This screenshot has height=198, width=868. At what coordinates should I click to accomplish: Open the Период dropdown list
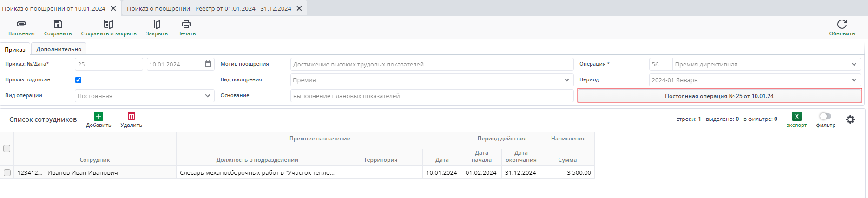[x=854, y=80]
